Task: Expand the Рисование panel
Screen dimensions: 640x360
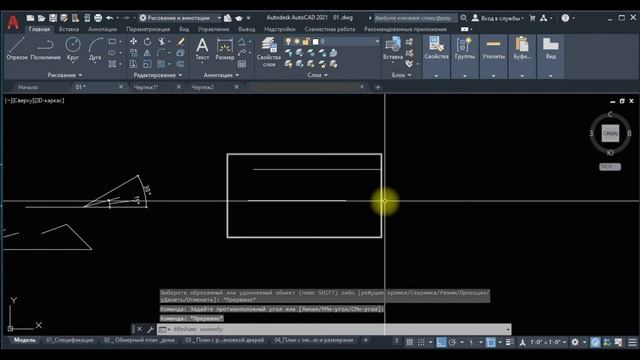Action: 65,75
